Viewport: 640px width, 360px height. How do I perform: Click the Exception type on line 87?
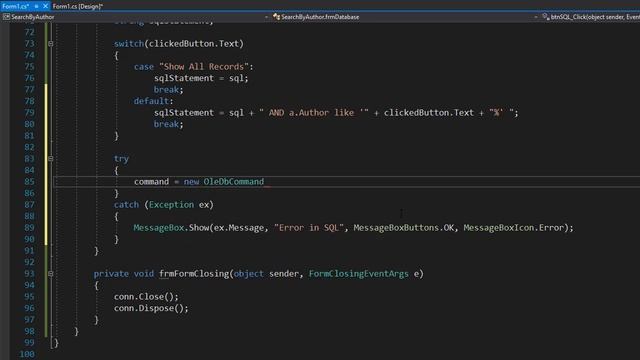tap(171, 204)
